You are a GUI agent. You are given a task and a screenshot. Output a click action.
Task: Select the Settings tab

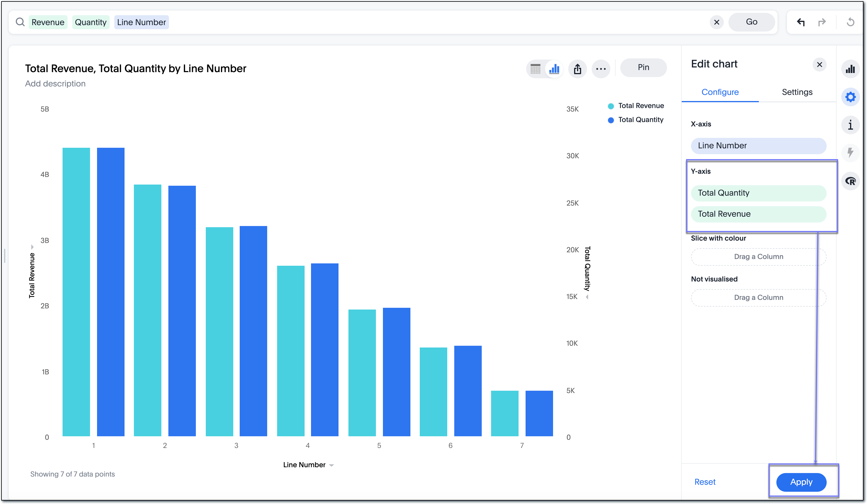797,92
